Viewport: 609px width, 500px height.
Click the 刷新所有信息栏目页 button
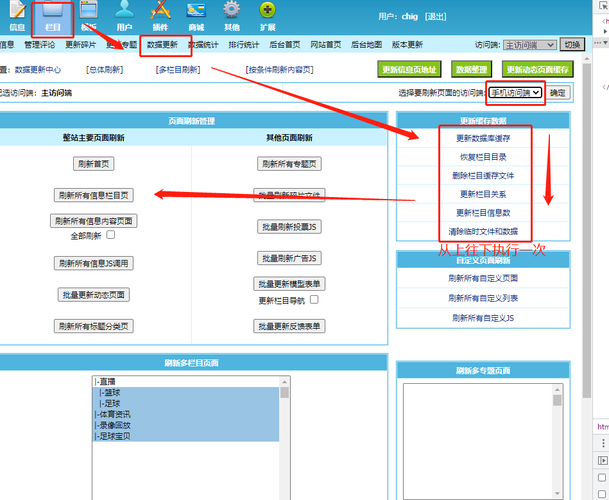coord(94,195)
